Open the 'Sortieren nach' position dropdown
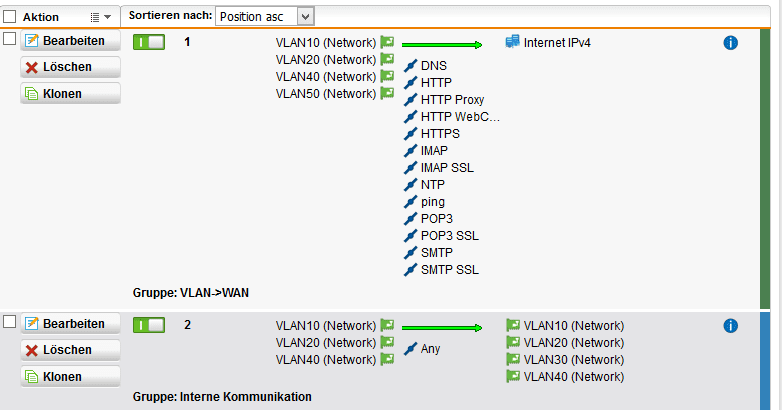This screenshot has width=782, height=410. coord(265,16)
